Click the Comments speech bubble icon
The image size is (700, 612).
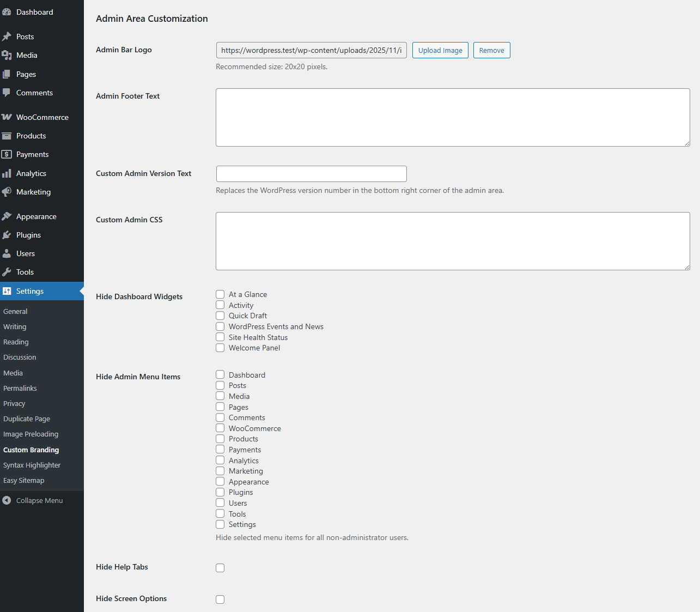pos(7,93)
